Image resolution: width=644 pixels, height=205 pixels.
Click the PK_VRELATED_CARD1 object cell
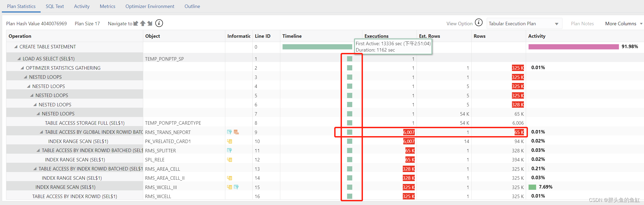click(168, 141)
